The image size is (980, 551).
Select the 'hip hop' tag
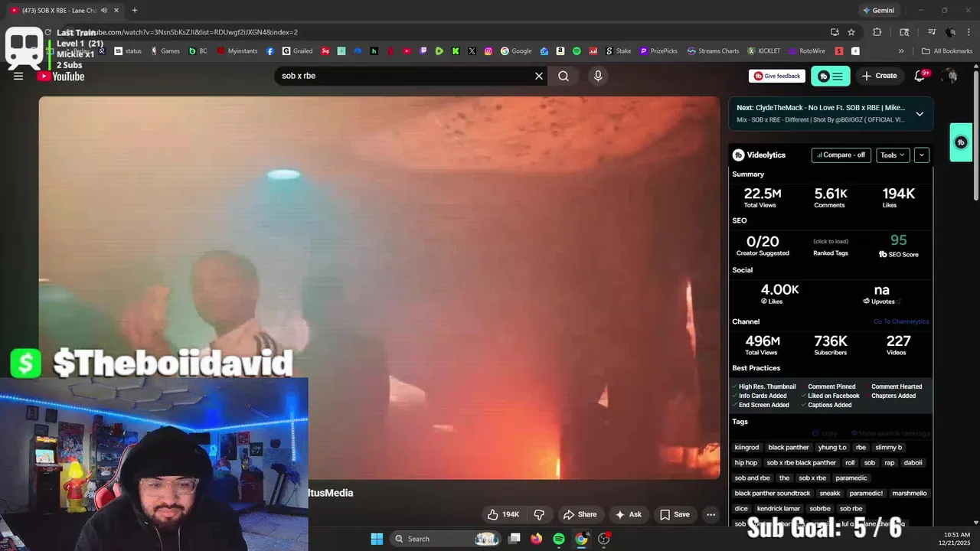tap(746, 462)
